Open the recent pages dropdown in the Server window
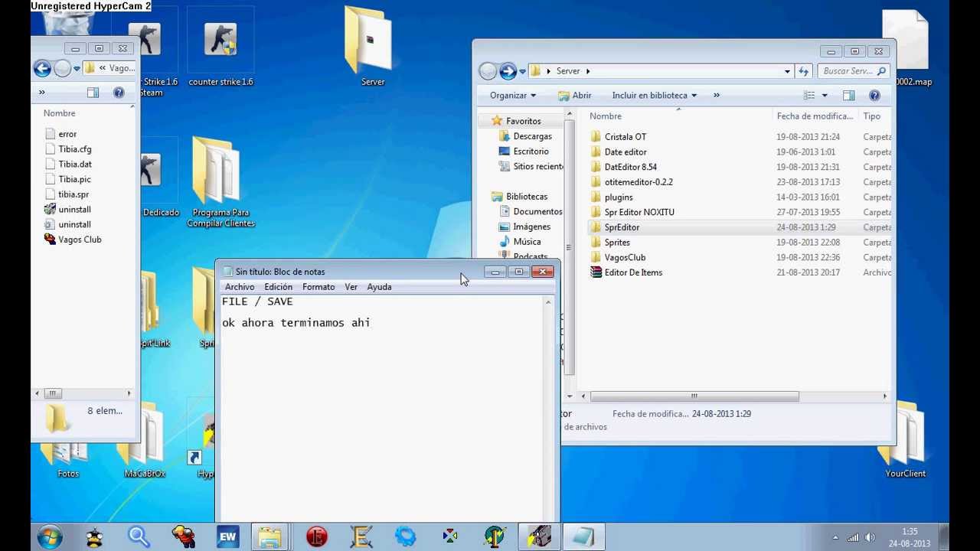This screenshot has width=980, height=551. [x=522, y=71]
